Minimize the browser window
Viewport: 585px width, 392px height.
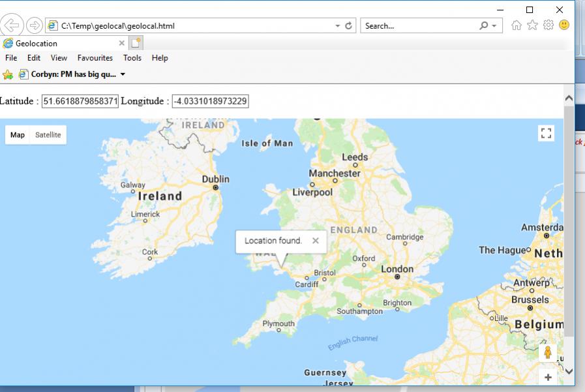(500, 10)
